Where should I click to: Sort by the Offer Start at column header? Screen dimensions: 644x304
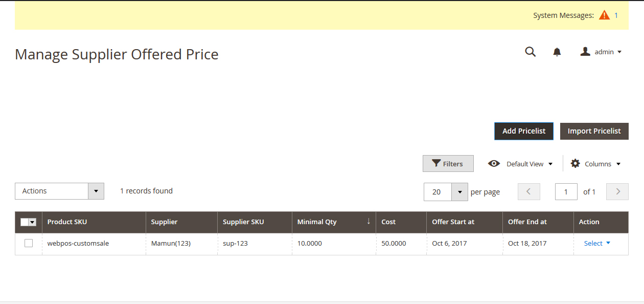point(465,222)
